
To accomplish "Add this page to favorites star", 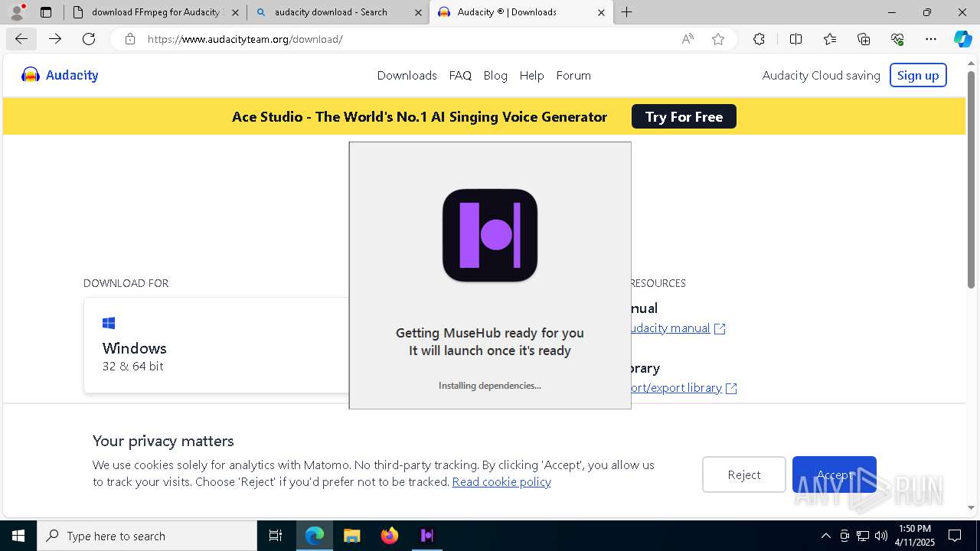I will pyautogui.click(x=718, y=39).
